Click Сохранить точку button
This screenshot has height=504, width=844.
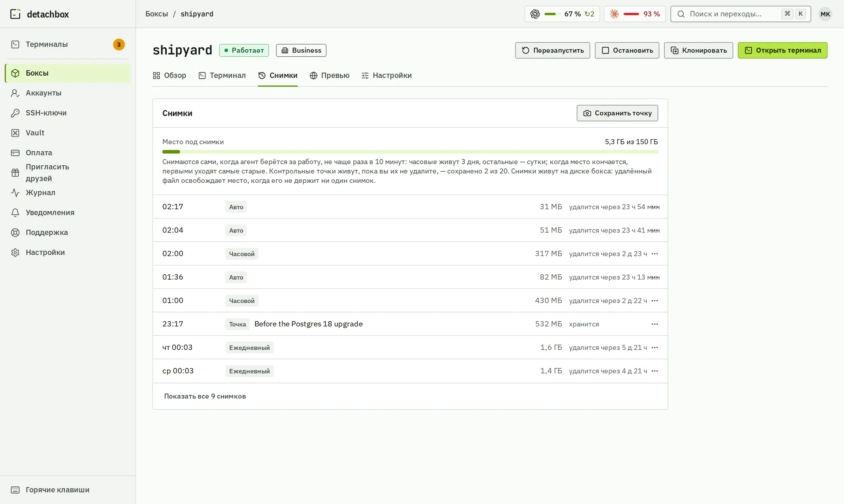click(617, 113)
